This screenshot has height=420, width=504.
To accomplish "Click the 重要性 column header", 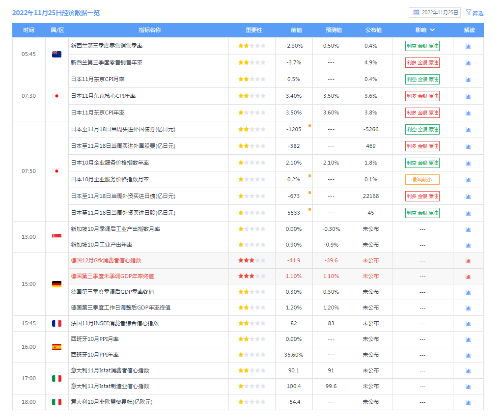I will click(x=254, y=30).
